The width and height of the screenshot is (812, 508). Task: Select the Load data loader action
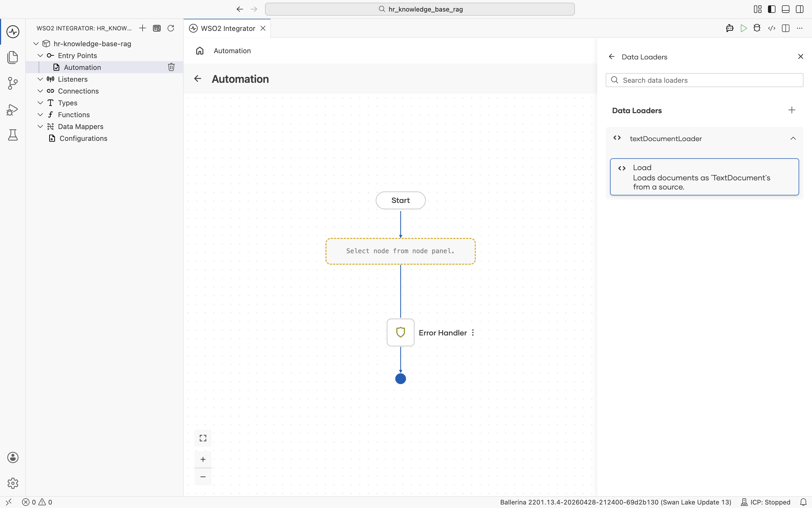[704, 177]
